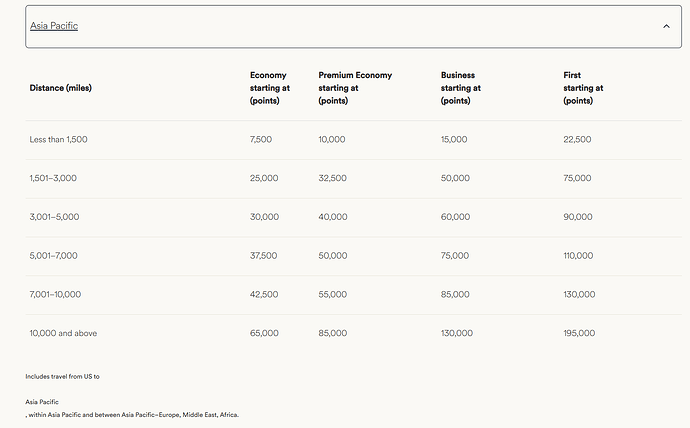Select the First starting at header
The width and height of the screenshot is (690, 428).
pos(583,88)
